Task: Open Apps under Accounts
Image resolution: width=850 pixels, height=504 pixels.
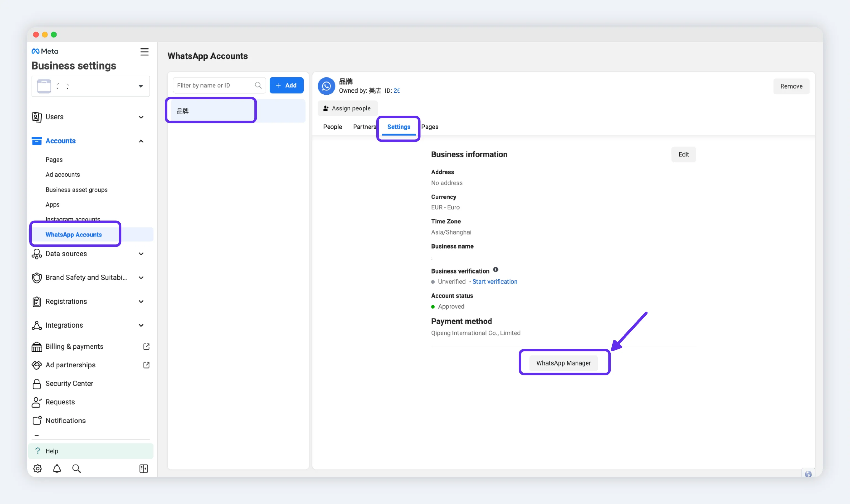Action: coord(52,205)
